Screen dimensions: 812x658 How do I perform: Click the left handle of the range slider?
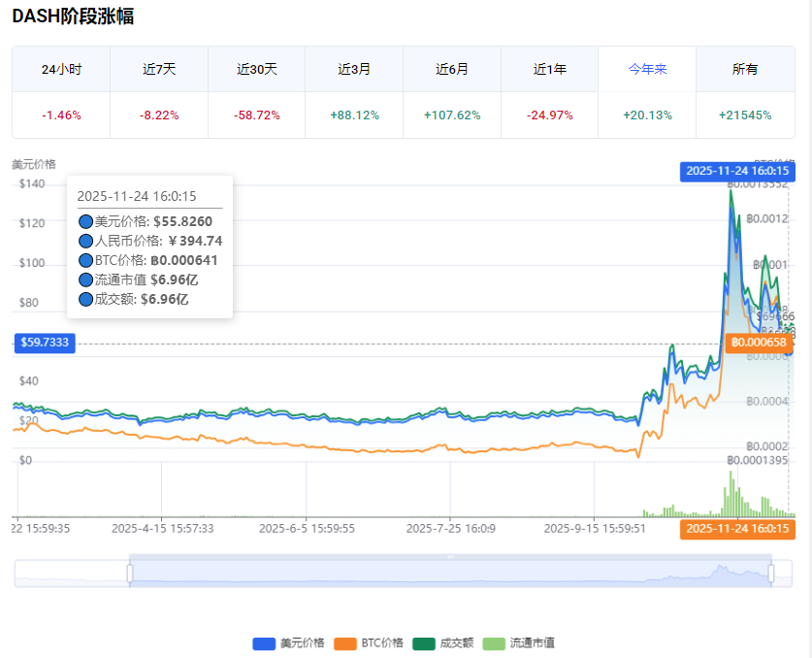tap(130, 573)
